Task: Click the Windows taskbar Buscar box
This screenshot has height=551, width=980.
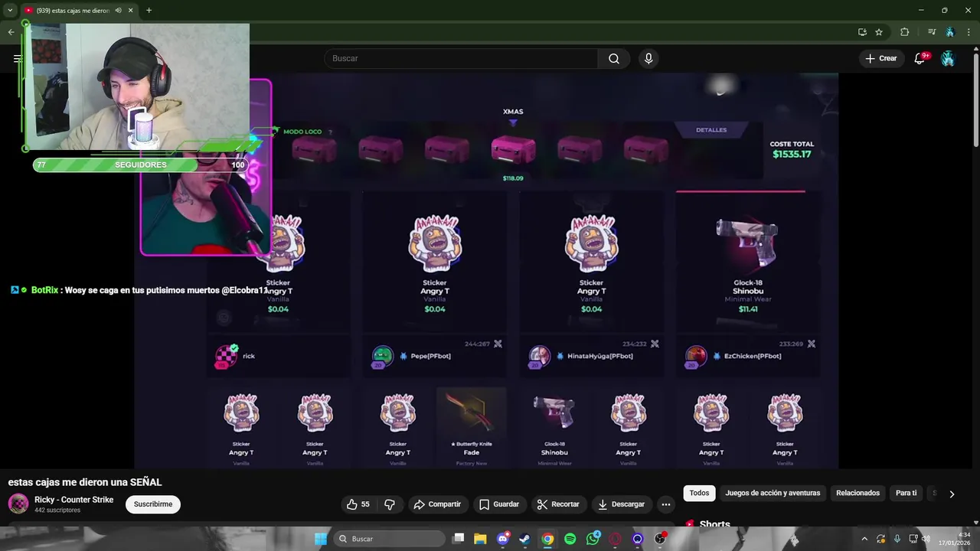Action: pos(389,539)
